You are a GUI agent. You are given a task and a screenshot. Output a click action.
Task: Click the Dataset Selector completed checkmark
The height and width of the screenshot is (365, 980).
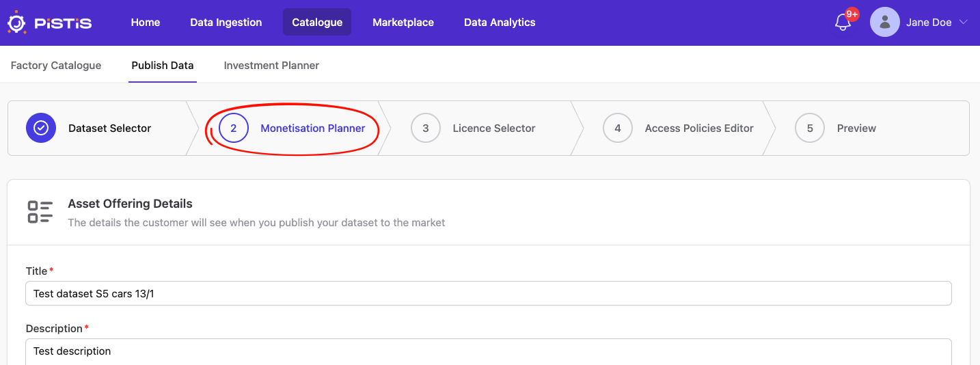click(41, 128)
